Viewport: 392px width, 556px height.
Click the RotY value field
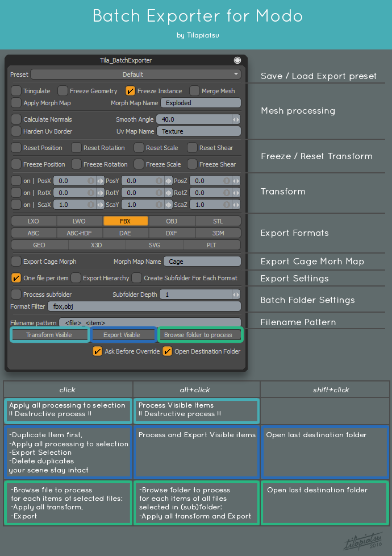pos(143,193)
